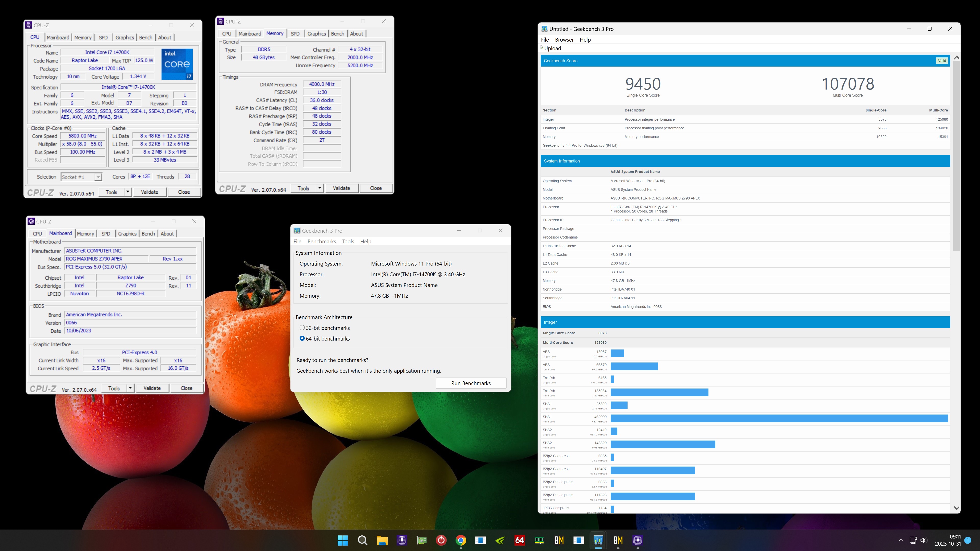Open the RAM module taskbar icon
Screen dimensions: 980x551
pyautogui.click(x=540, y=540)
